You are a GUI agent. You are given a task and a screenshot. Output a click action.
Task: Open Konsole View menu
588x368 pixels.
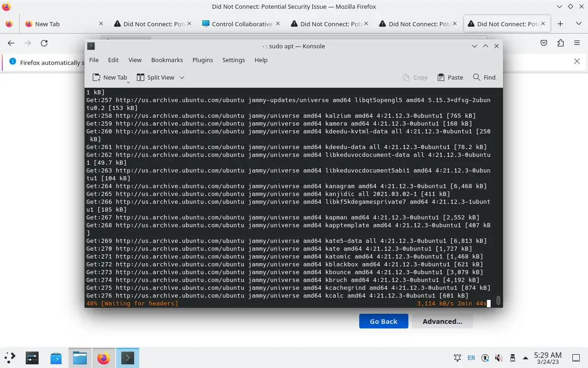coord(135,60)
